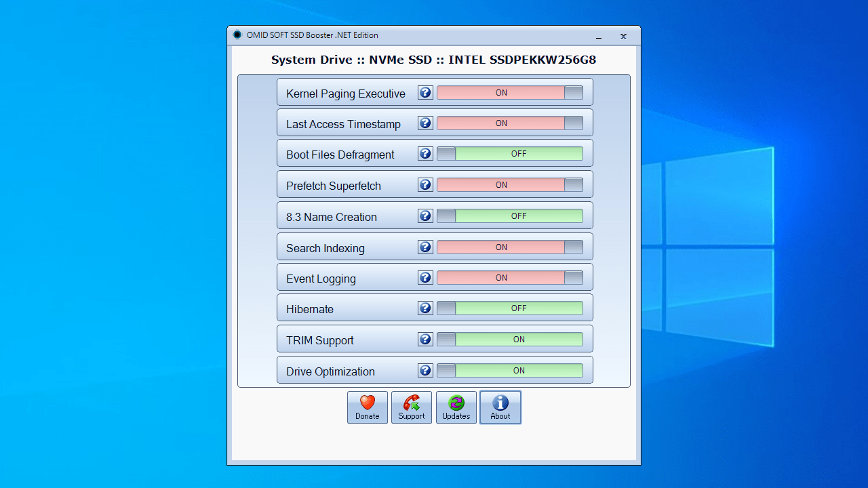
Task: Open help for Kernel Paging Executive
Action: [425, 93]
